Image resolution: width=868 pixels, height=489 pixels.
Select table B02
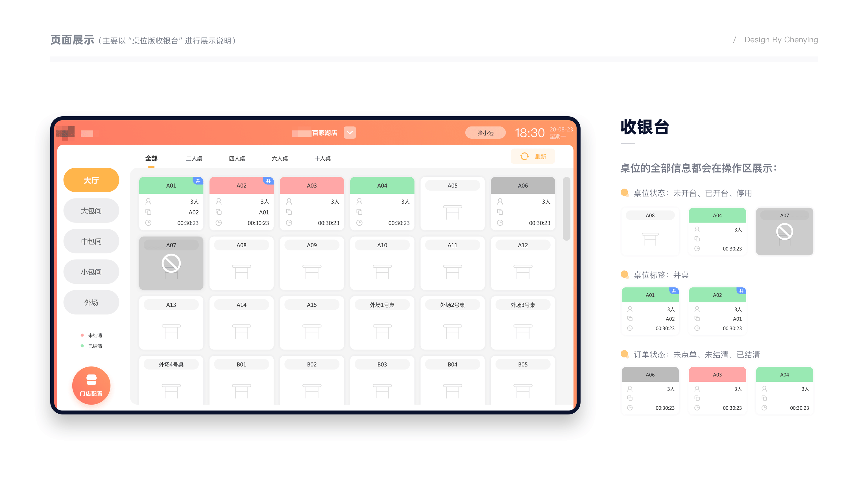pos(312,380)
